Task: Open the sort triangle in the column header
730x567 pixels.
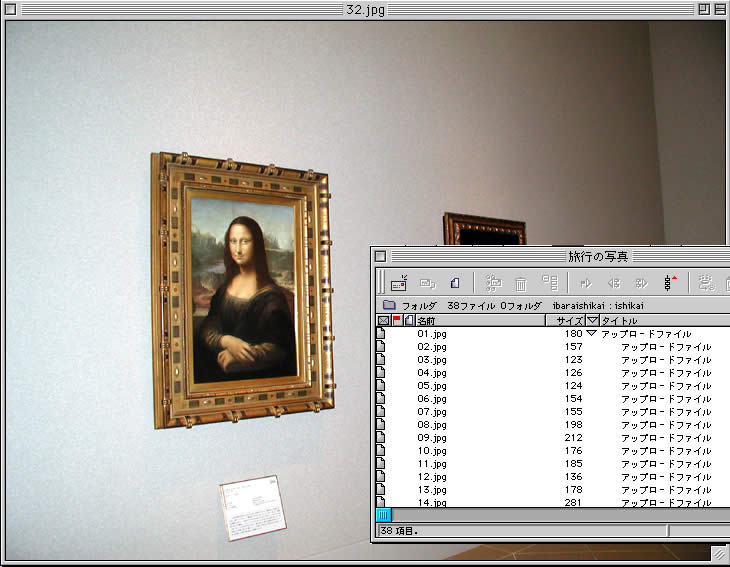Action: tap(592, 320)
